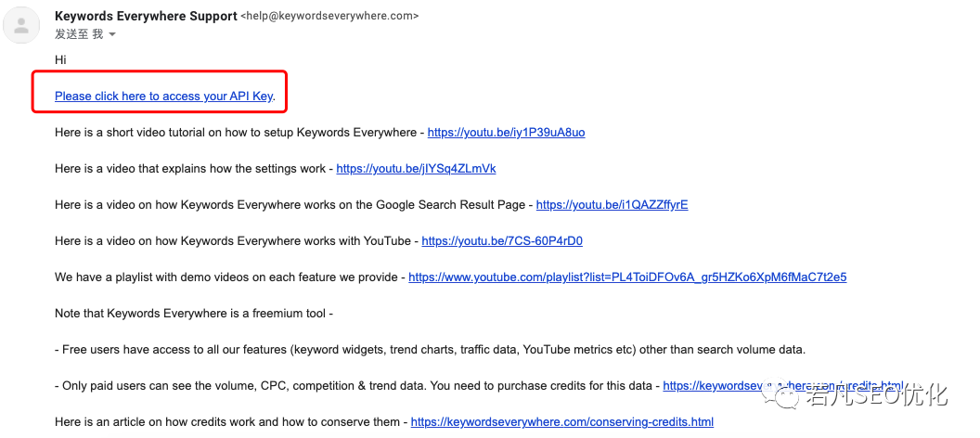Open the YouTube playlist demo videos link

pos(627,277)
